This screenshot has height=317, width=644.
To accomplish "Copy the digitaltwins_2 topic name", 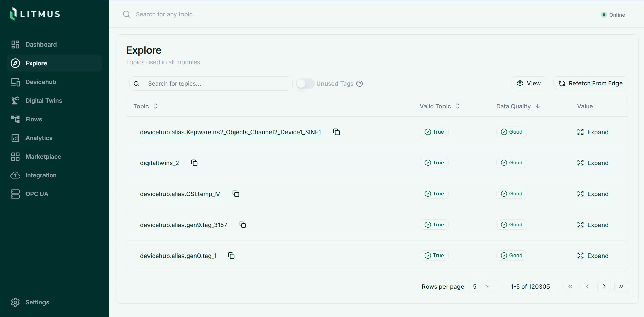I will (194, 163).
